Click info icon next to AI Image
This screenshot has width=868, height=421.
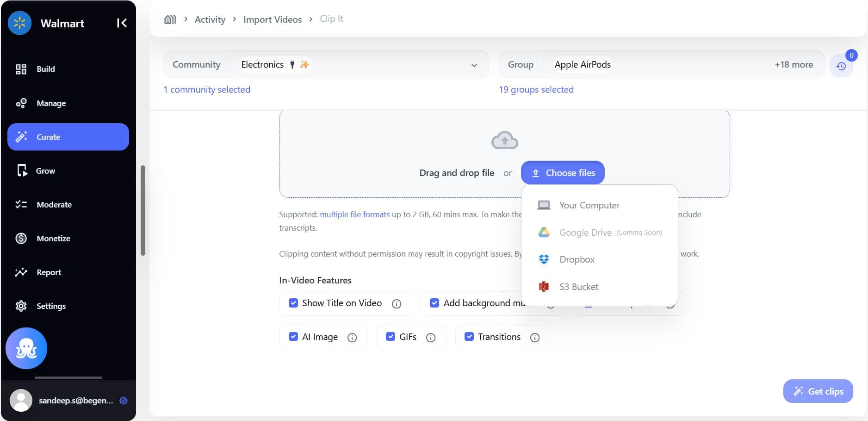coord(352,338)
